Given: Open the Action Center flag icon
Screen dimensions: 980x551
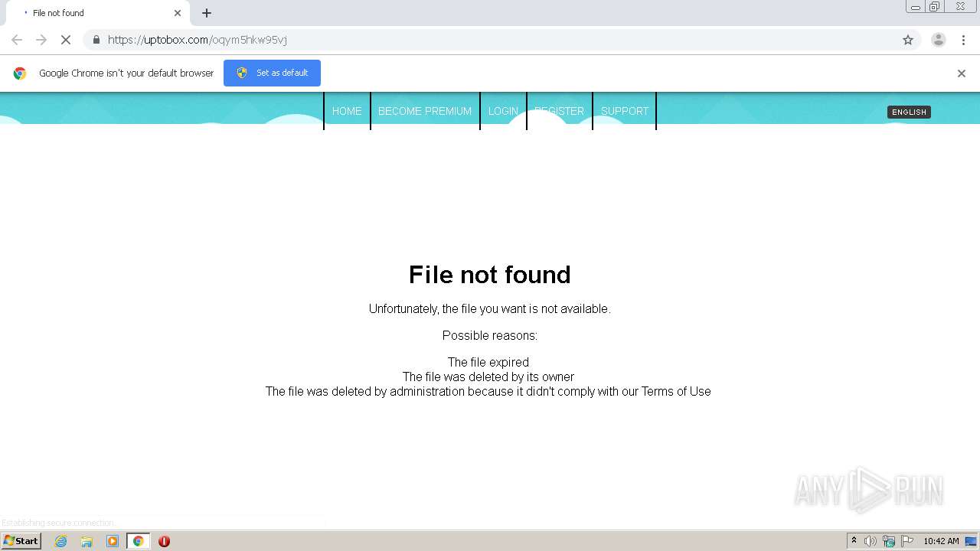Looking at the screenshot, I should coord(907,541).
